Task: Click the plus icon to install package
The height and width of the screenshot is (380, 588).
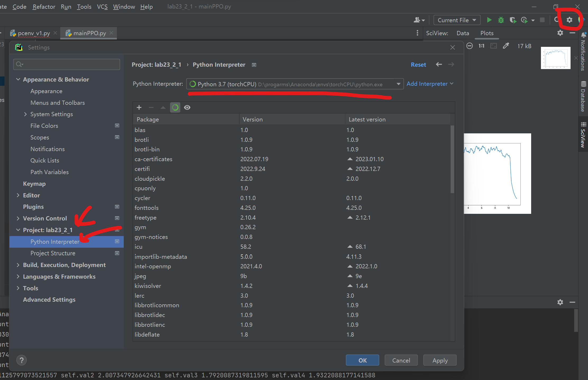Action: pyautogui.click(x=139, y=107)
